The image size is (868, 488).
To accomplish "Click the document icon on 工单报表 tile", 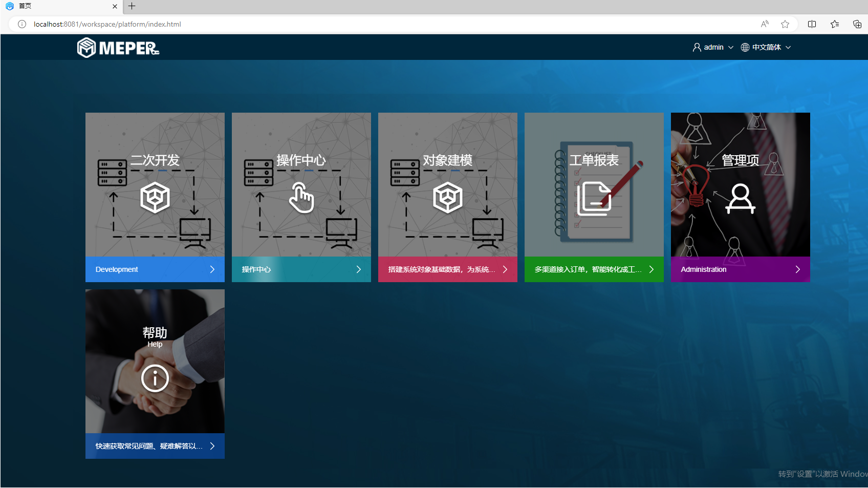I will 594,199.
